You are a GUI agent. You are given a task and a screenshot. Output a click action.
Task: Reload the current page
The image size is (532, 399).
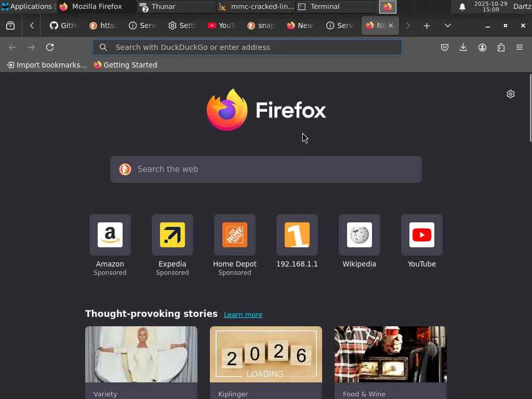pos(50,47)
